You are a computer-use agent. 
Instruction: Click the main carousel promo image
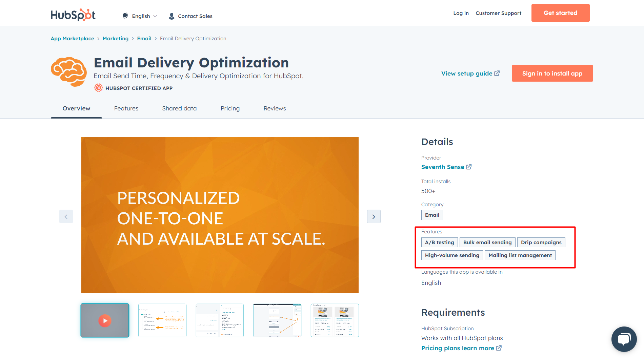pos(220,215)
